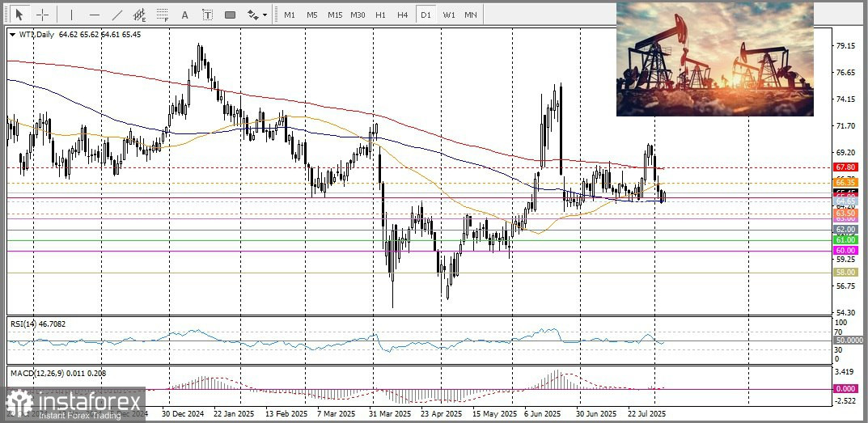This screenshot has width=868, height=423.
Task: Click the RSI(14) 46.7082 indicator label
Action: (x=38, y=324)
